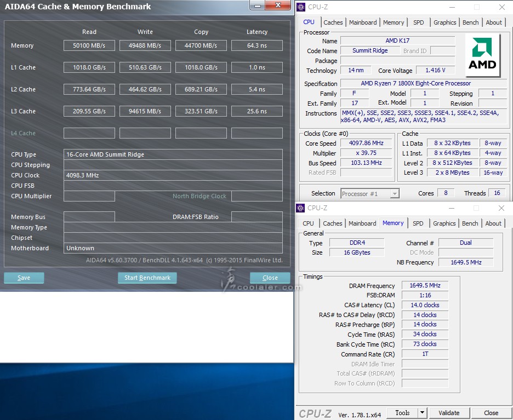Viewport: 513px width, 420px height.
Task: Open the Tools dropdown arrow in CPU-Z
Action: [x=423, y=413]
